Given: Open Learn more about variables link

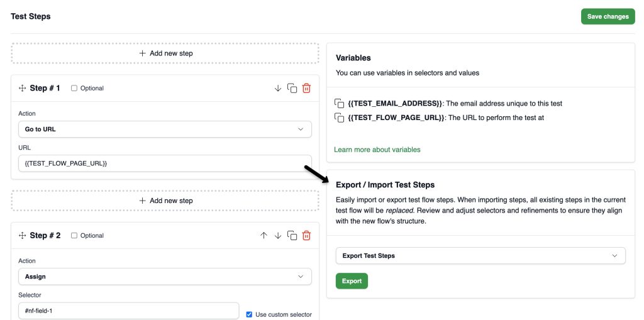Looking at the screenshot, I should (377, 150).
